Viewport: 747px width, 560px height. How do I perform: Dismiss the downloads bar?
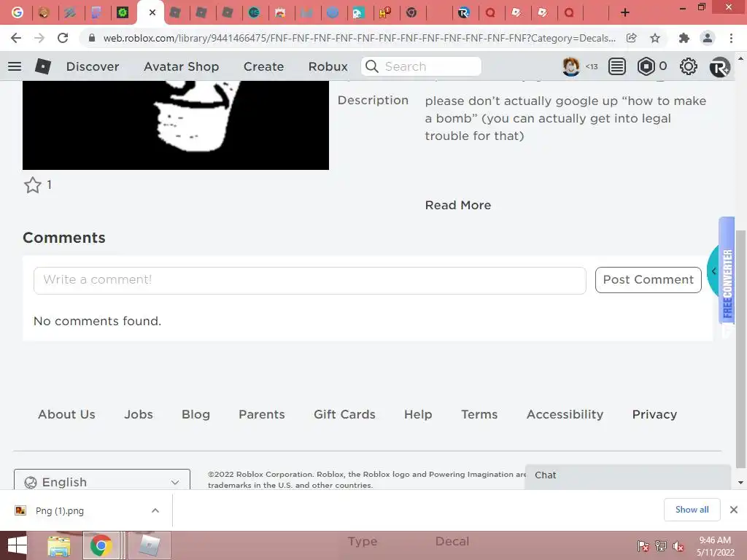(x=734, y=510)
